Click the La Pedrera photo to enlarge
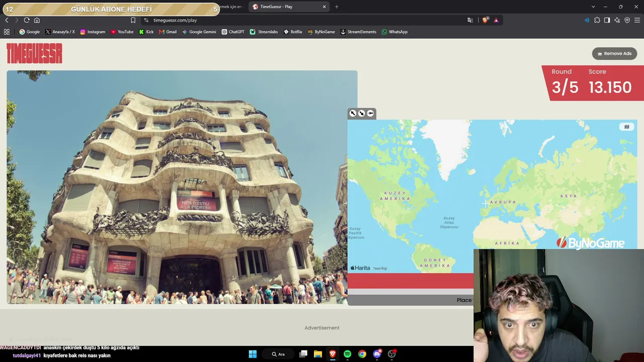 click(x=182, y=187)
